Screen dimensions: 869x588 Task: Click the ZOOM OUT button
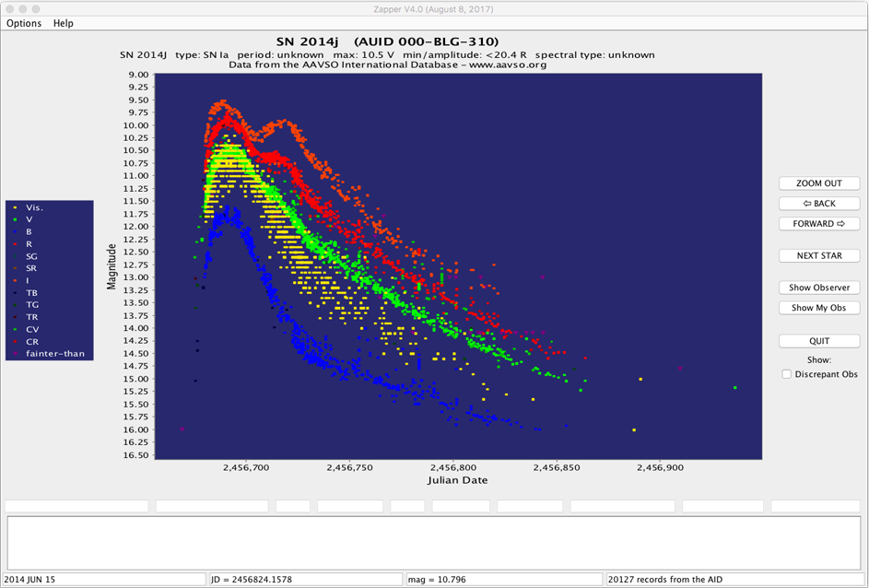point(818,183)
